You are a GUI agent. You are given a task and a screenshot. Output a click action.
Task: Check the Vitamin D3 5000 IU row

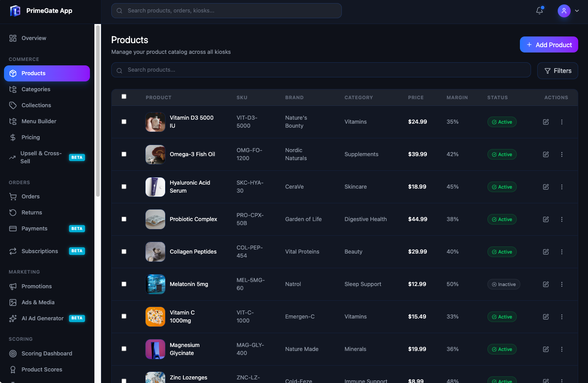click(x=124, y=121)
